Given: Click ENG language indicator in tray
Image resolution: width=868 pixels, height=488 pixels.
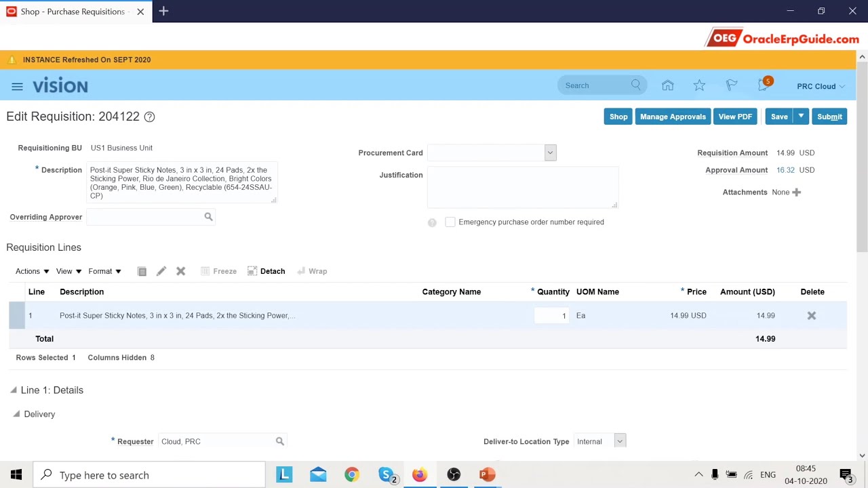Looking at the screenshot, I should tap(768, 474).
